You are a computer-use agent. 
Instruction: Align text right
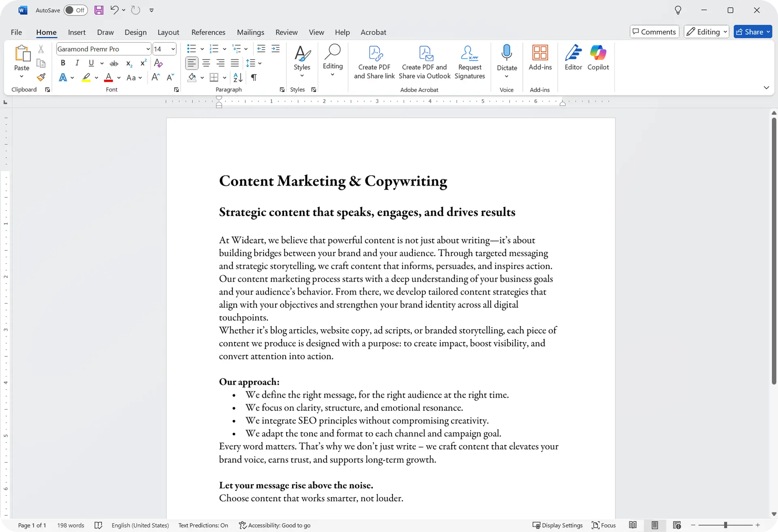point(220,63)
